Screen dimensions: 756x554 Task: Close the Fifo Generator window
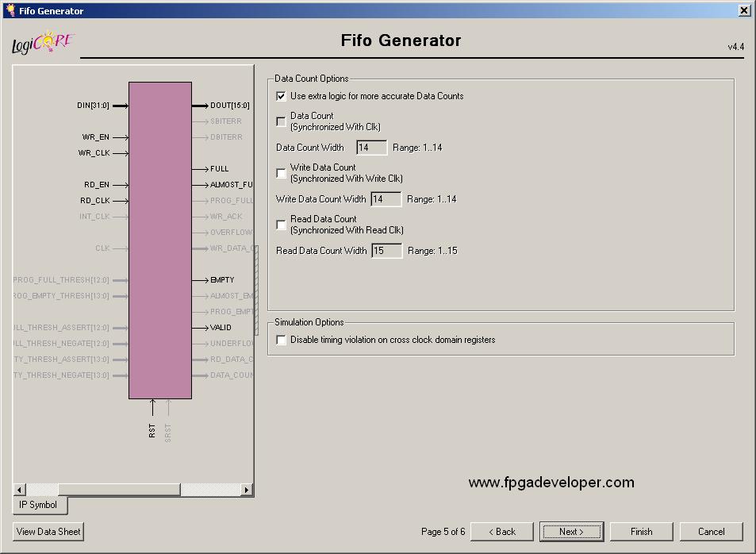coord(744,10)
